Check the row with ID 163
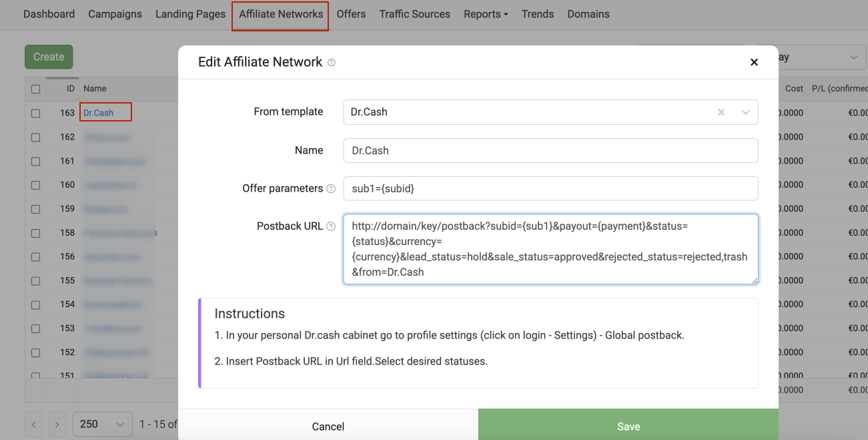Viewport: 868px width, 440px height. pyautogui.click(x=35, y=114)
